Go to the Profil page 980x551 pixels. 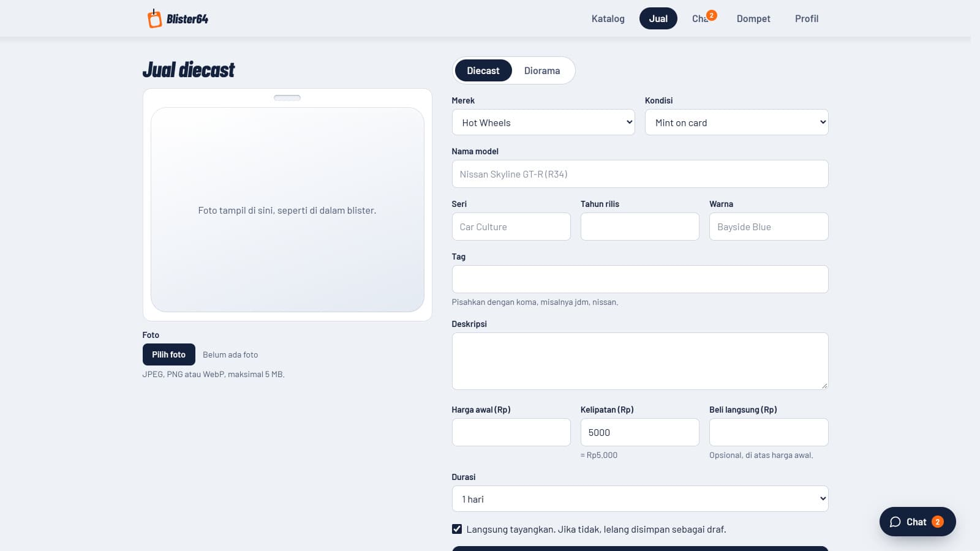coord(807,18)
